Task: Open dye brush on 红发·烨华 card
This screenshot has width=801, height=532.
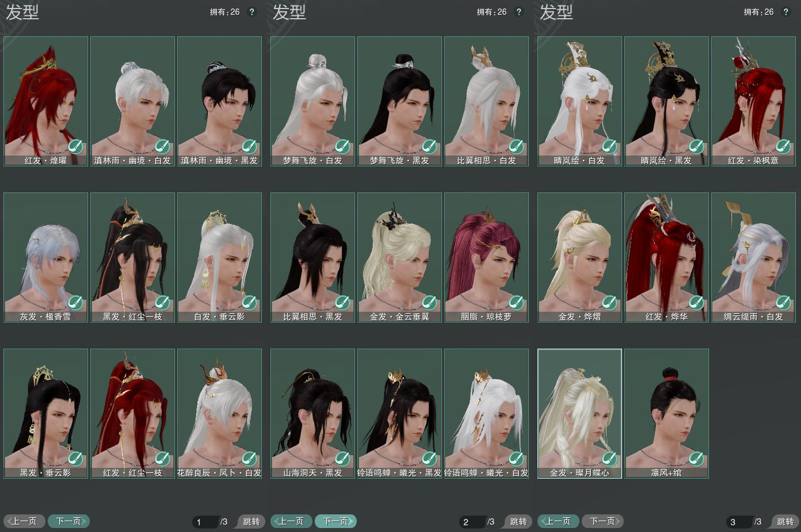Action: (x=696, y=303)
